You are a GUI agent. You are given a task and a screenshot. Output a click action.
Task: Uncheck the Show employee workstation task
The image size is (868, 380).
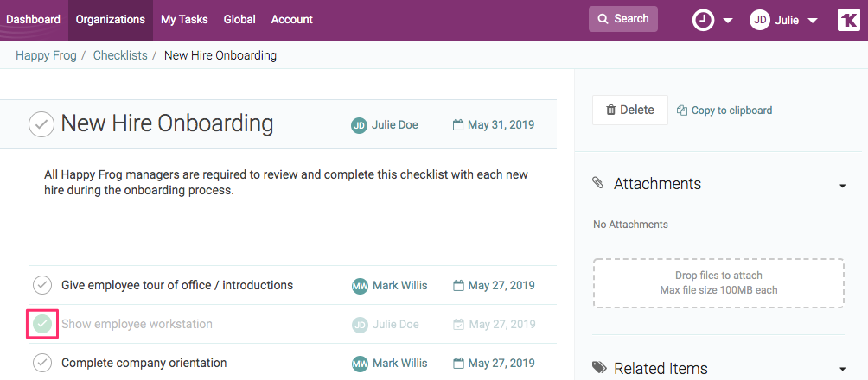[x=42, y=325]
